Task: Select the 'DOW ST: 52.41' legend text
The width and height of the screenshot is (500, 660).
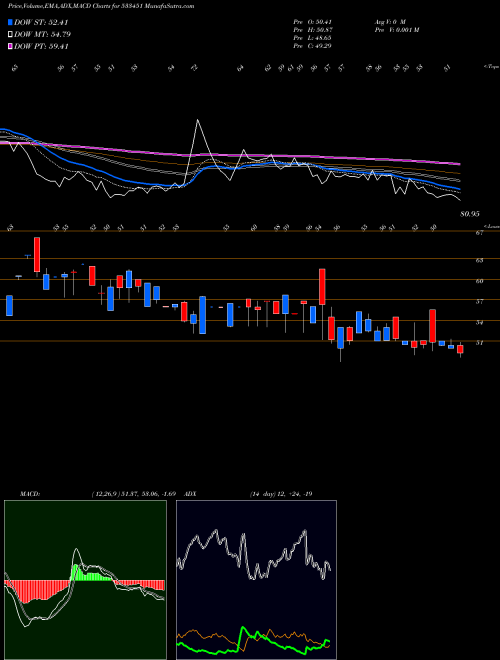Action: tap(41, 22)
